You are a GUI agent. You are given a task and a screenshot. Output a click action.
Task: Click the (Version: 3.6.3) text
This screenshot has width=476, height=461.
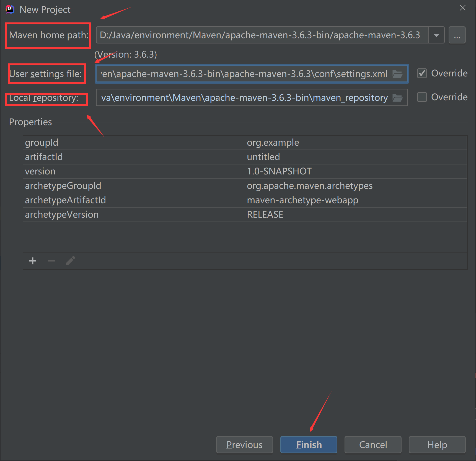click(126, 54)
